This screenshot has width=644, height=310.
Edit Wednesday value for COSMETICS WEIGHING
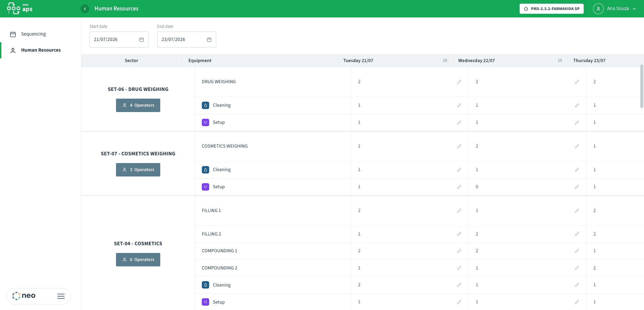click(577, 146)
